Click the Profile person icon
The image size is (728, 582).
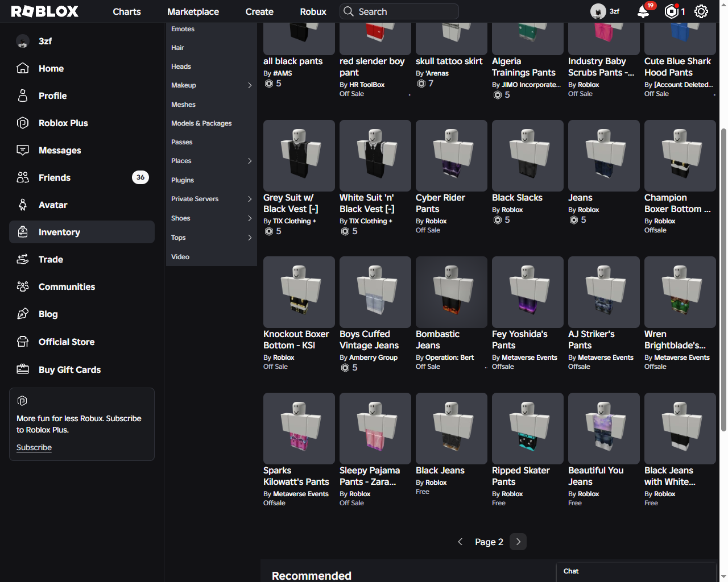click(23, 95)
